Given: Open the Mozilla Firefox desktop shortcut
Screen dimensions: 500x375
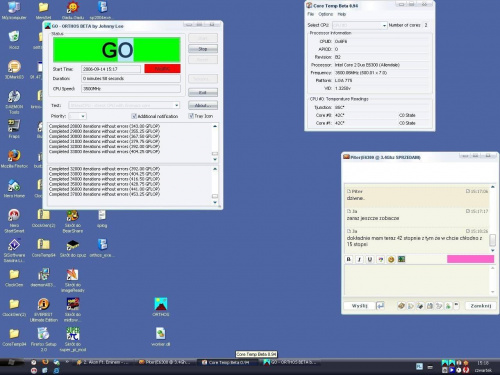Looking at the screenshot, I should pyautogui.click(x=14, y=159).
